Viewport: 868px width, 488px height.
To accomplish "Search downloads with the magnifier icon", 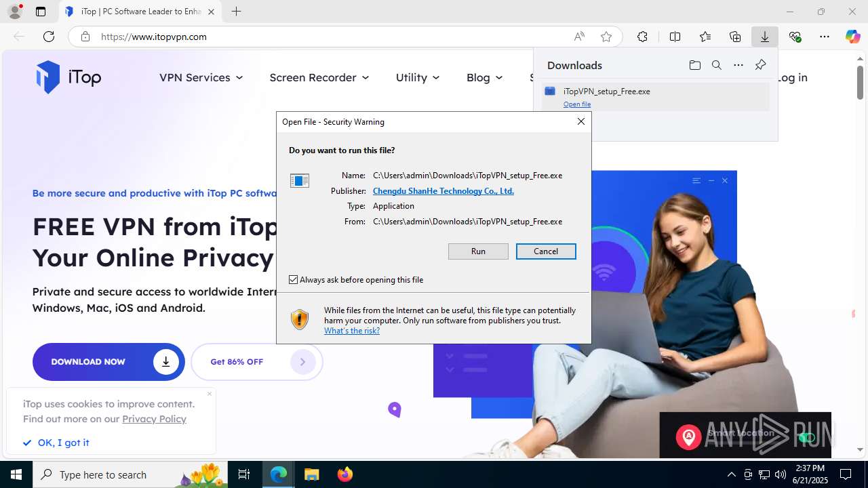I will 717,65.
